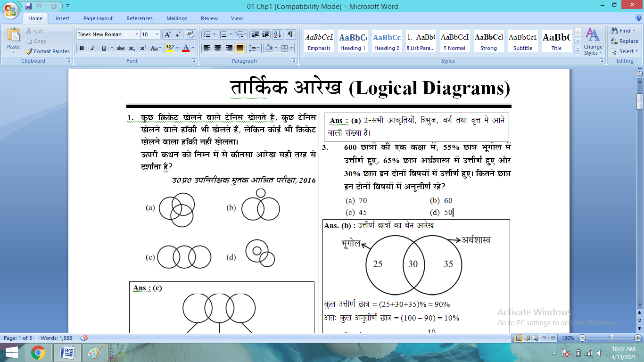Switch to the Insert tab
Viewport: 644px width, 362px height.
[63, 18]
